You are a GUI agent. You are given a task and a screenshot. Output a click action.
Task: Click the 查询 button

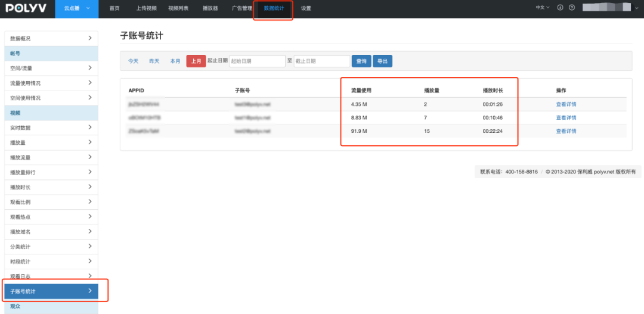tap(361, 61)
